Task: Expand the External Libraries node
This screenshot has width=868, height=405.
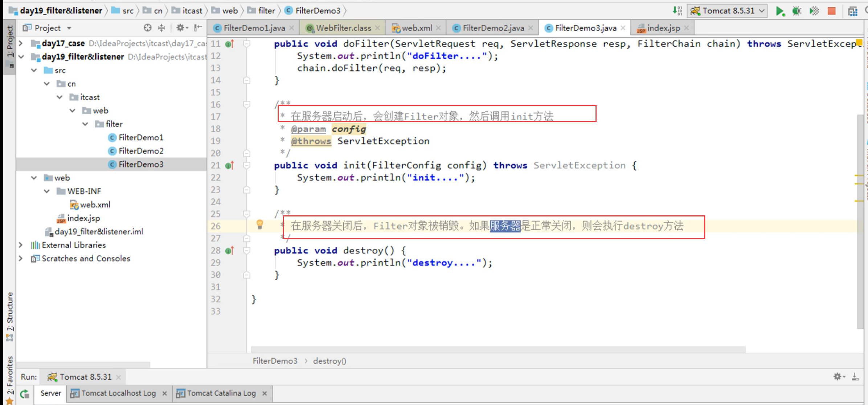Action: point(21,245)
